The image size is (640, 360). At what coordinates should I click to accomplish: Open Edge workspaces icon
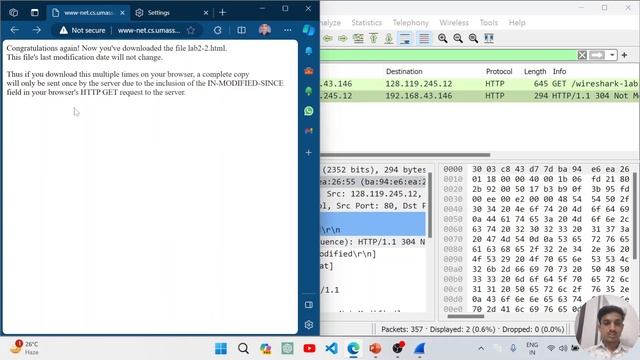(13, 13)
